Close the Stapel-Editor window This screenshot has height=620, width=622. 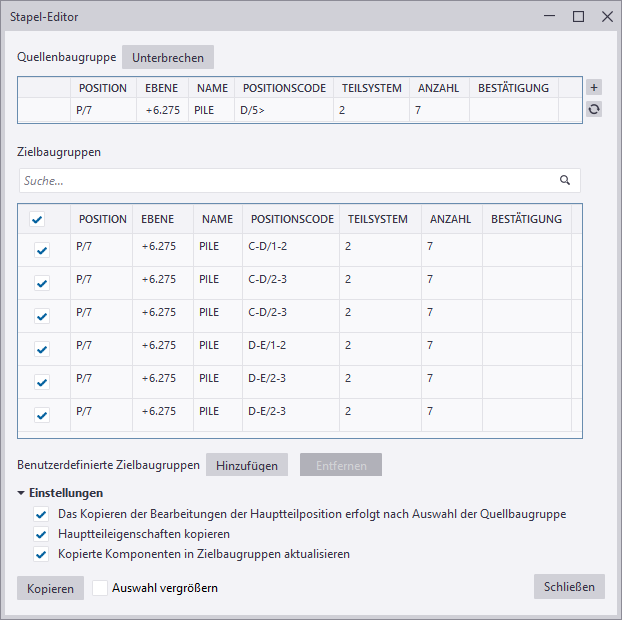[607, 17]
